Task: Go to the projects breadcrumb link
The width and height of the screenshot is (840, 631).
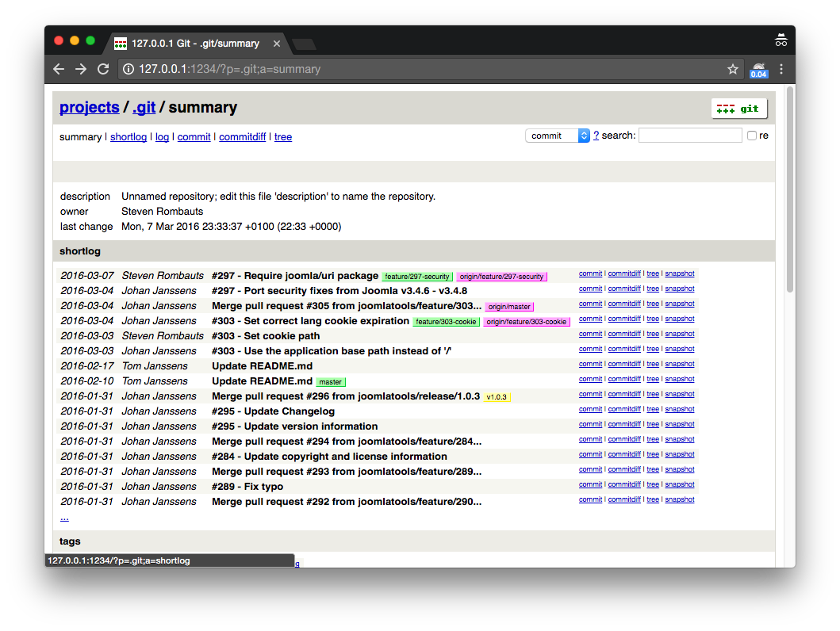Action: [x=89, y=107]
